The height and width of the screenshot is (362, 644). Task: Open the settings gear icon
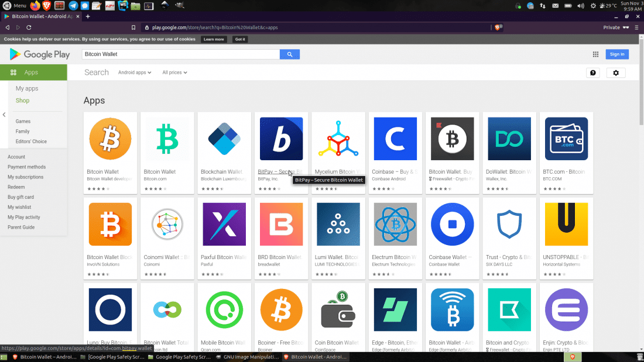(616, 73)
